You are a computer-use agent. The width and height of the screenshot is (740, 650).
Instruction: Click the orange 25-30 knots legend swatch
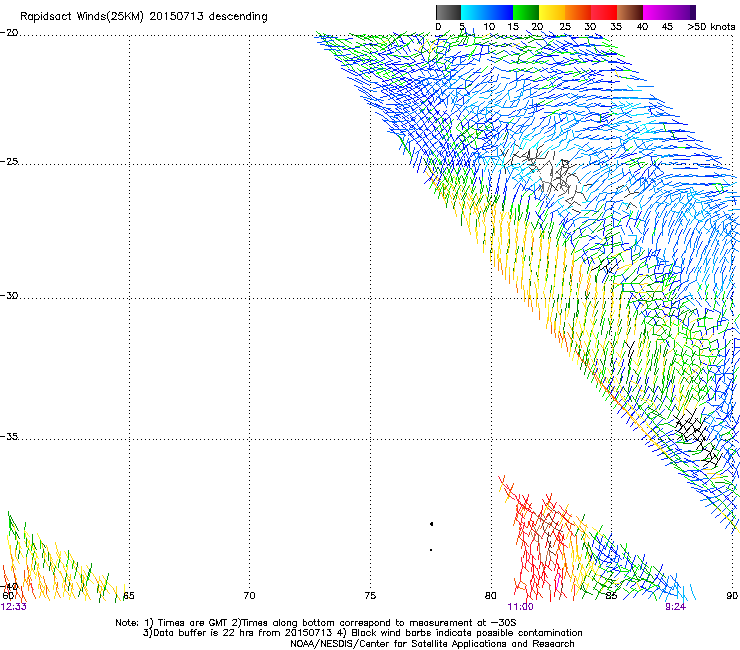[578, 12]
